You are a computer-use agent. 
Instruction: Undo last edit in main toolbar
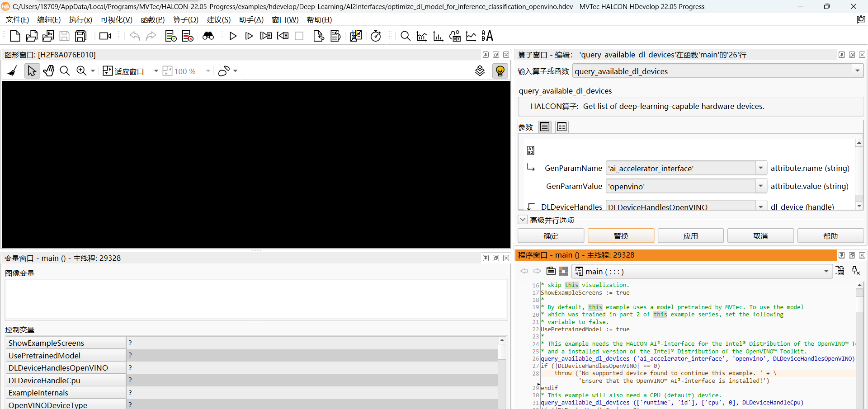pos(135,36)
